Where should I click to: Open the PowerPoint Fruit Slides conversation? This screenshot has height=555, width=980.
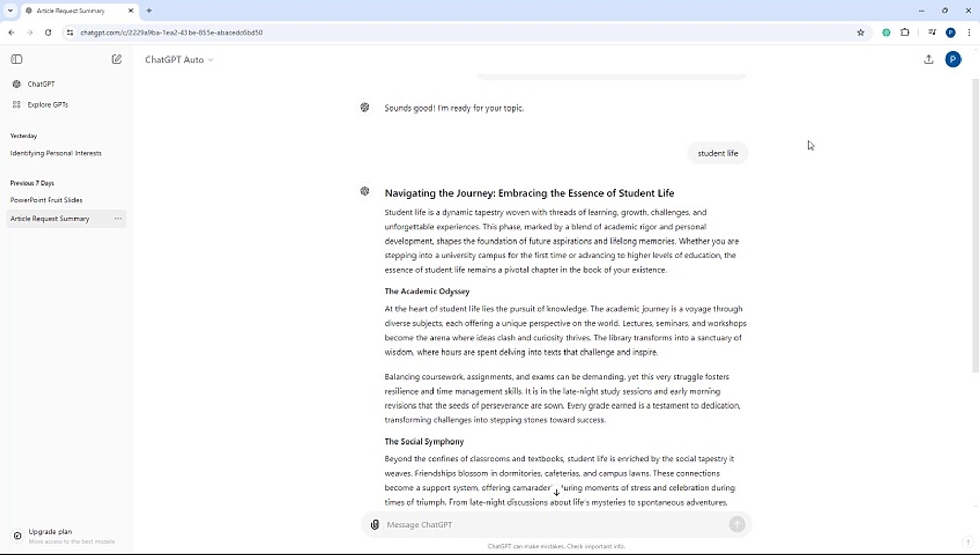click(46, 200)
